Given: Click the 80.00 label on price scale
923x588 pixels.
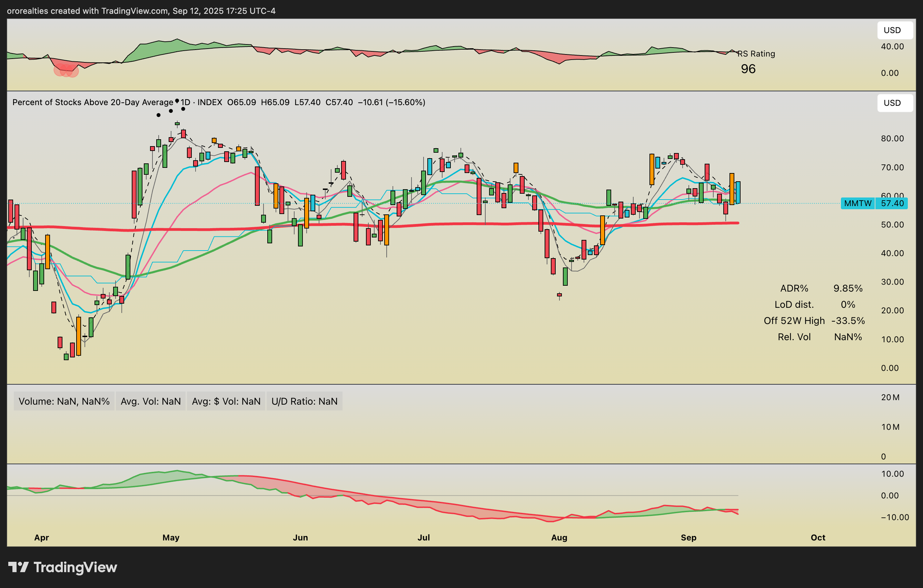Looking at the screenshot, I should coord(892,138).
